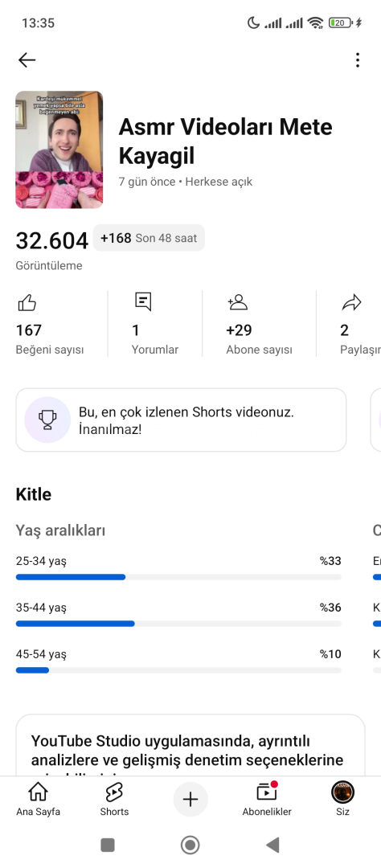
Task: Click the 25-34 yaş progress bar
Action: tap(178, 577)
